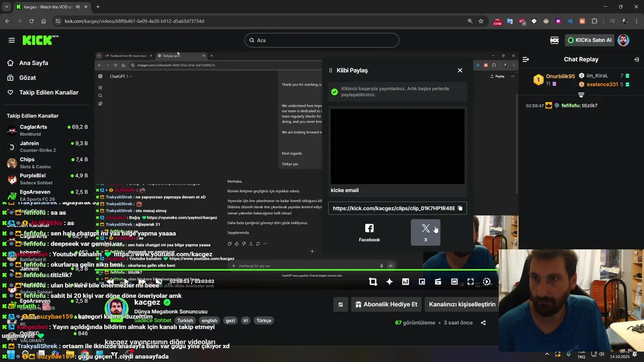Click the english tag
Screen dimensions: 644x362
coord(209,320)
